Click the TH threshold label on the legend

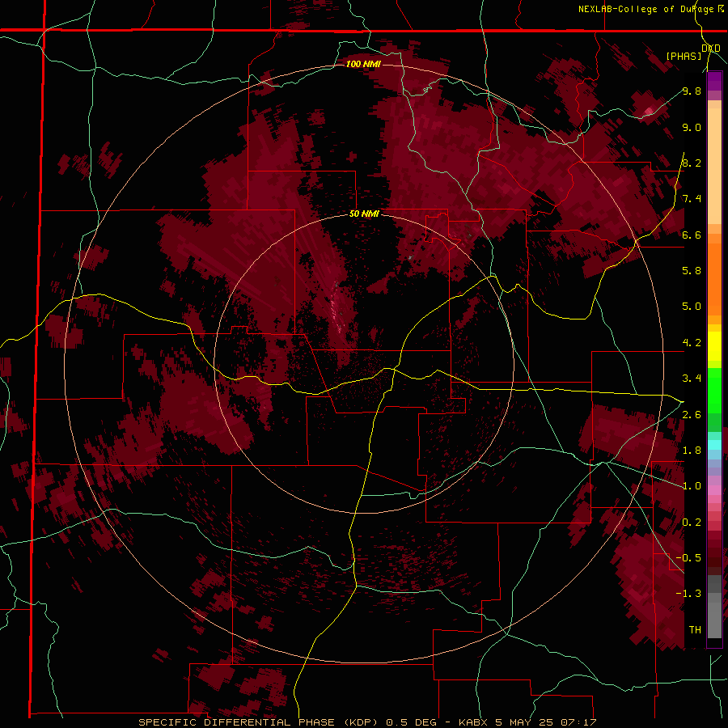click(695, 630)
